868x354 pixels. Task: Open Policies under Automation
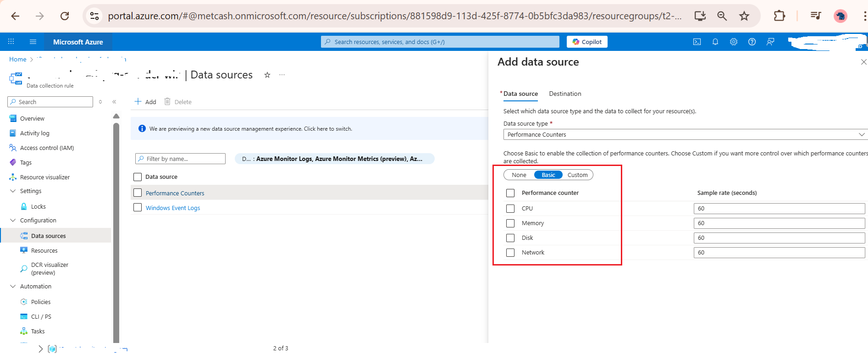point(41,302)
